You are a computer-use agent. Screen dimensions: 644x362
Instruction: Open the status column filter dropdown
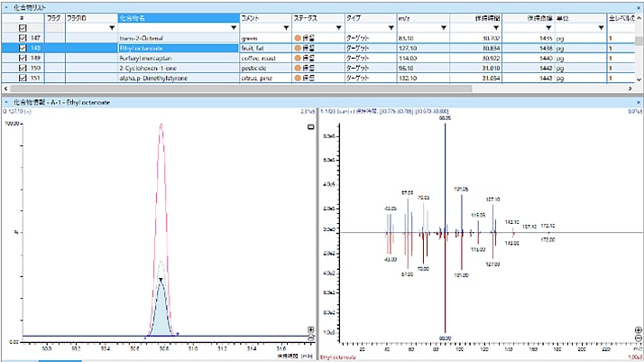point(339,28)
